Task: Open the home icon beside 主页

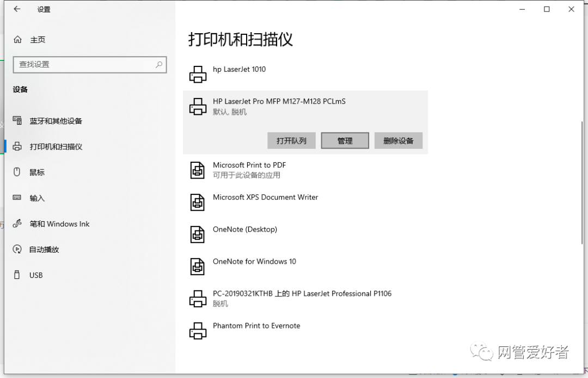Action: (17, 39)
